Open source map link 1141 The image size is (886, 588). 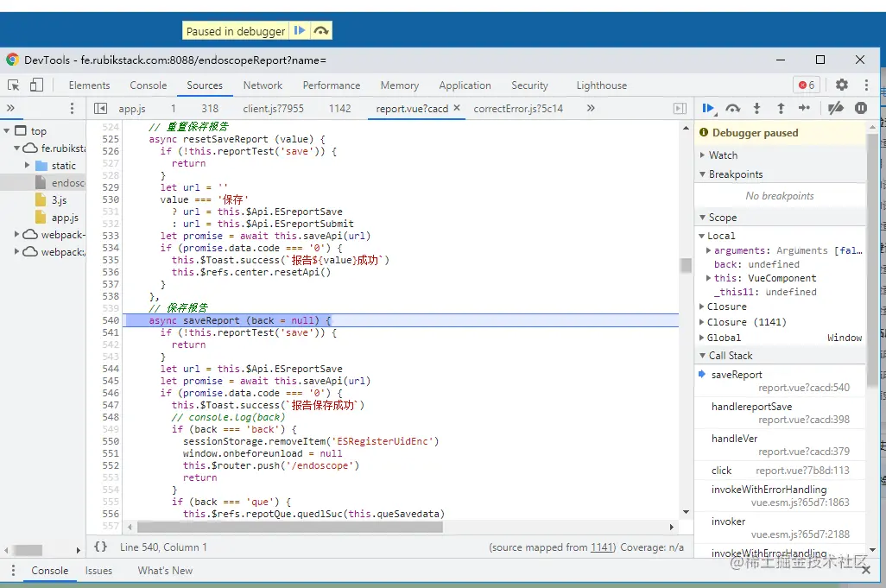(x=601, y=547)
